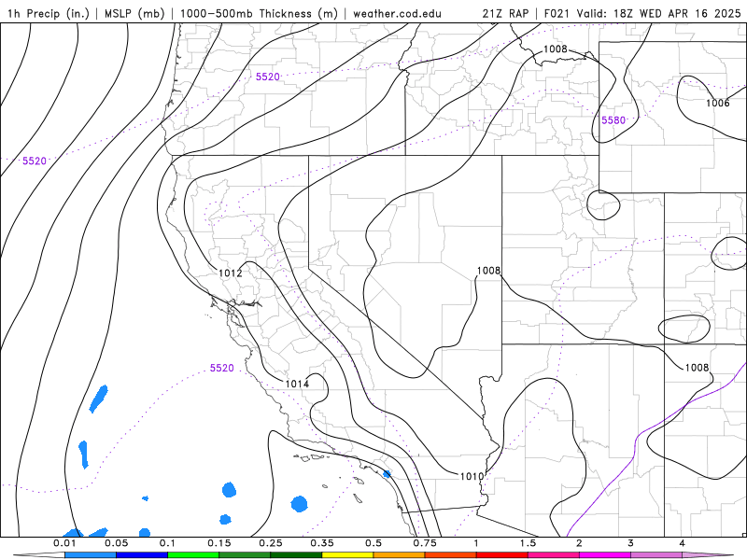Click the light blue 0.01–0.05 legend swatch

click(x=91, y=555)
